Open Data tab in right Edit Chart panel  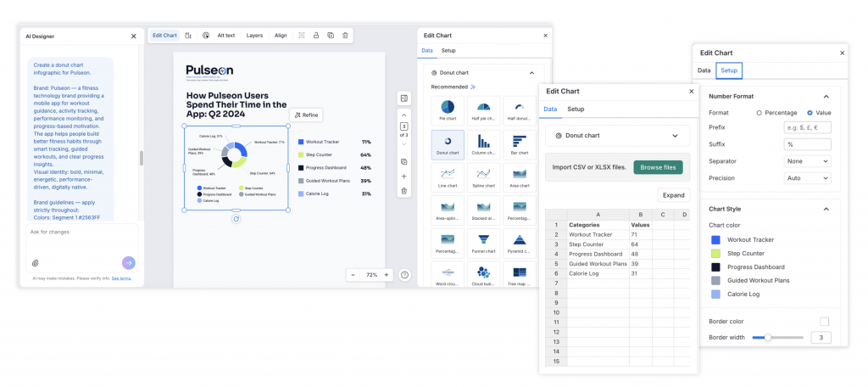[704, 70]
